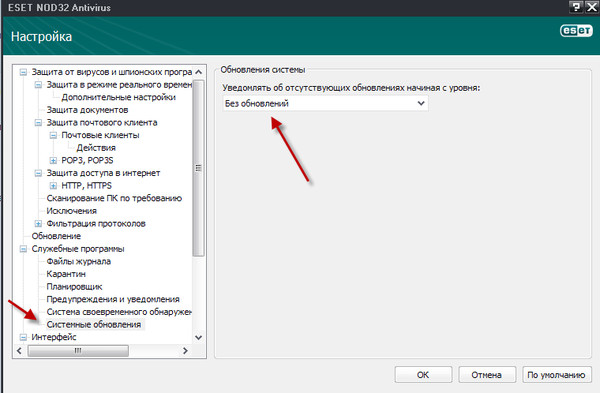Expand 'Фильтрация протоколов' tree node
Screen dimensions: 600x393
[x=38, y=223]
